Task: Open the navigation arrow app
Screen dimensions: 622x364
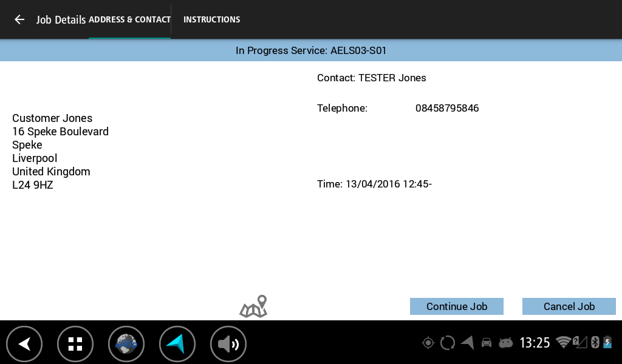Action: click(x=177, y=344)
